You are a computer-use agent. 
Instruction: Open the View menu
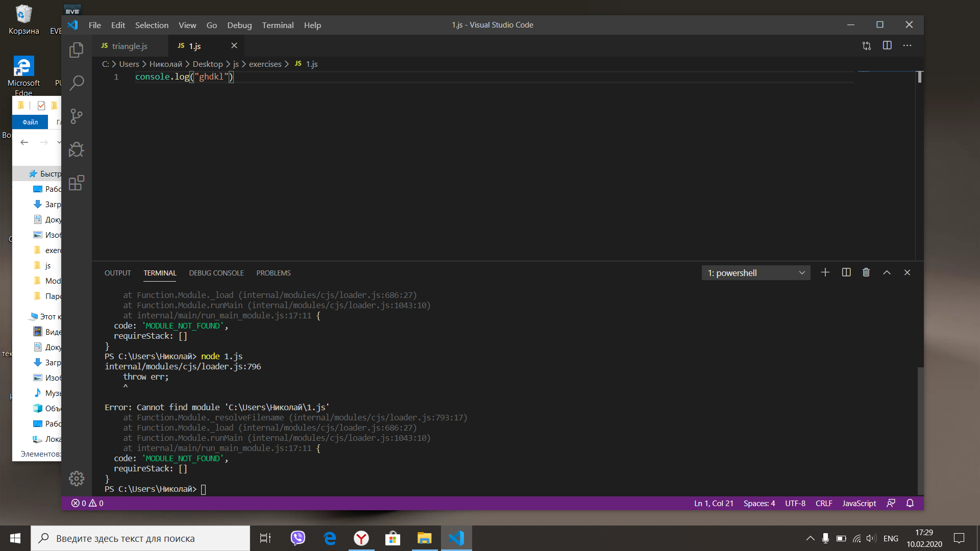tap(187, 25)
